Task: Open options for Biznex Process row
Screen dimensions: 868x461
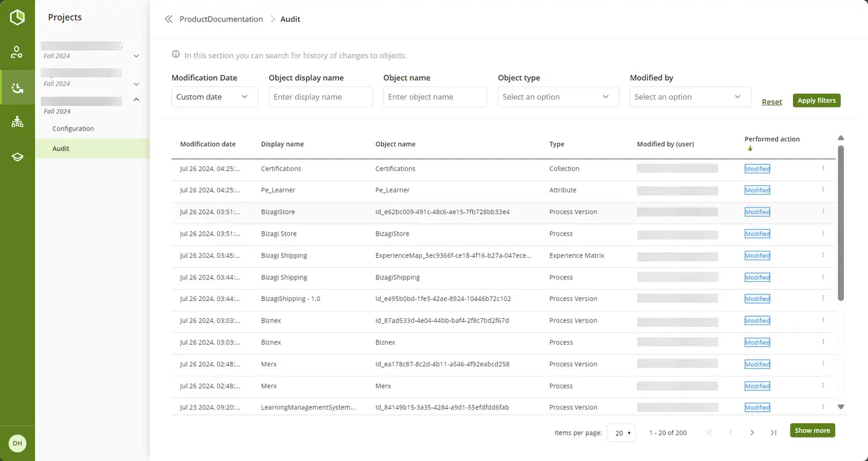Action: click(823, 342)
